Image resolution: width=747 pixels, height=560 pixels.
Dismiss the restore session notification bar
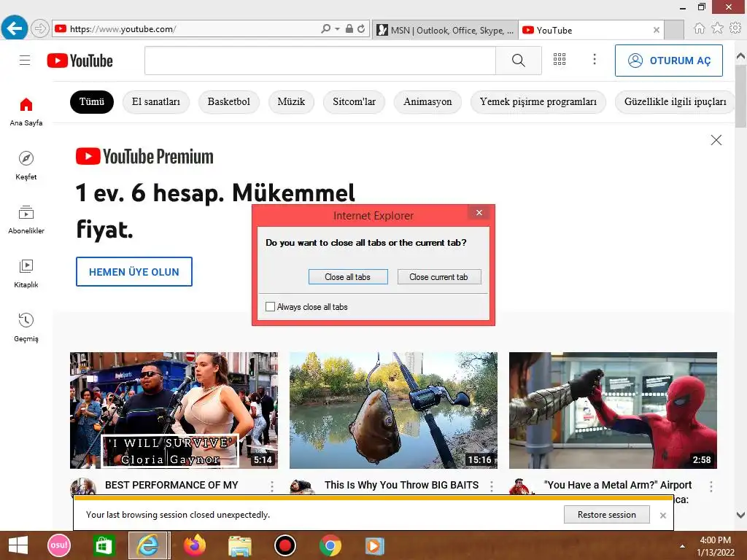[662, 516]
